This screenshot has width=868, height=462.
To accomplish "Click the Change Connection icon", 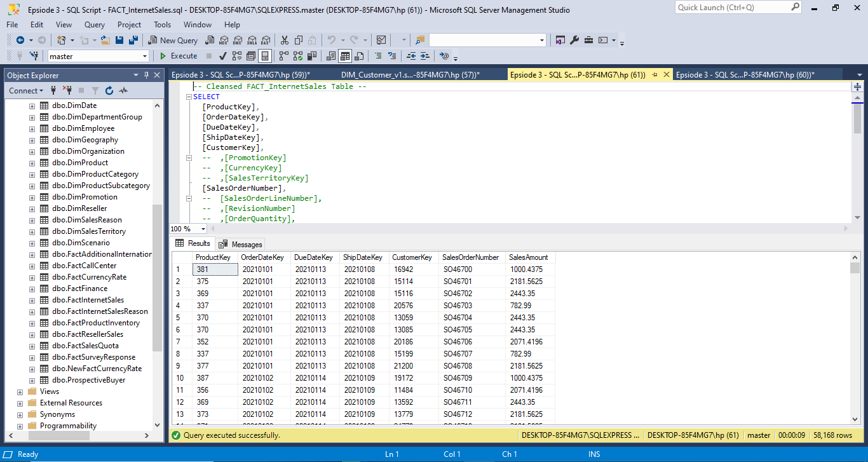I will (x=33, y=56).
